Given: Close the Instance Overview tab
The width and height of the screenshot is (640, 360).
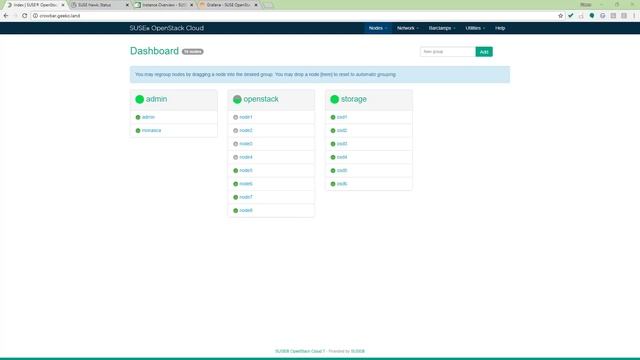Looking at the screenshot, I should [x=191, y=5].
